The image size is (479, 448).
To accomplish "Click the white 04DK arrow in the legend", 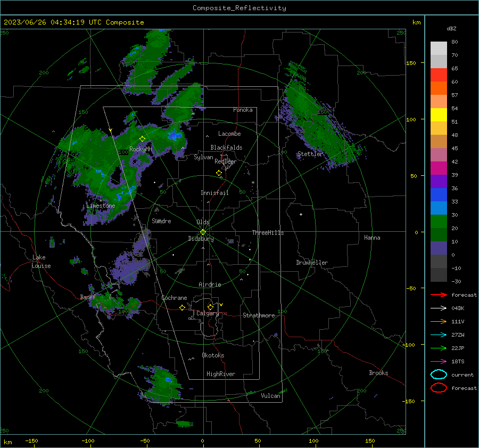I will click(x=439, y=308).
